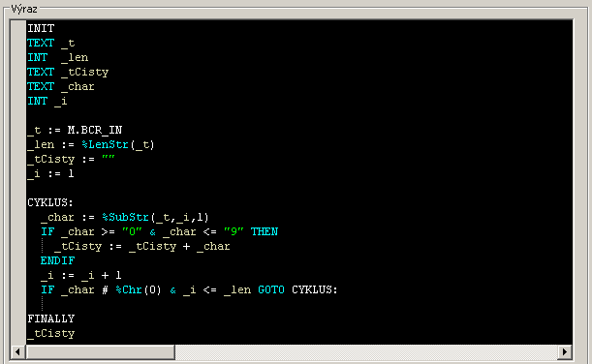Click the FINALLY keyword line
592x364 pixels.
[x=51, y=318]
